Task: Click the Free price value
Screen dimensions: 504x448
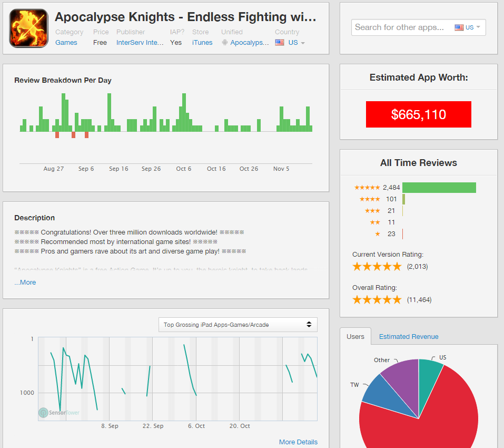Action: pyautogui.click(x=100, y=43)
